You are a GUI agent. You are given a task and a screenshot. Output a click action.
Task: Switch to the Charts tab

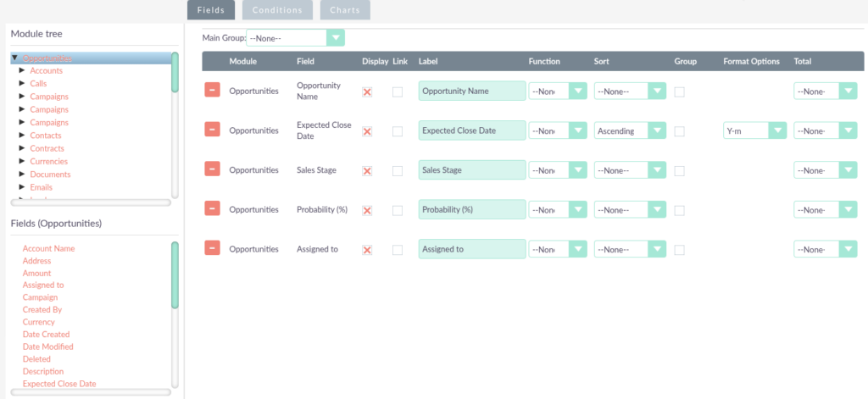click(345, 10)
